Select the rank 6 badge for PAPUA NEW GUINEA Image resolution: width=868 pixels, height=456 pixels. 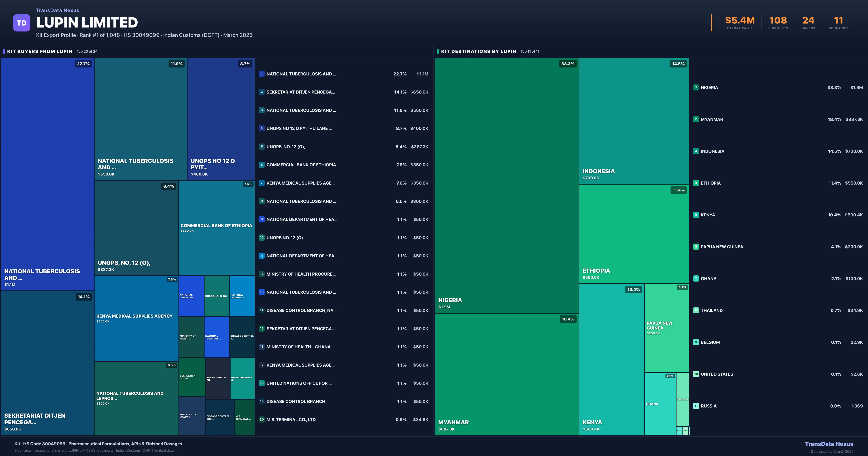[696, 247]
